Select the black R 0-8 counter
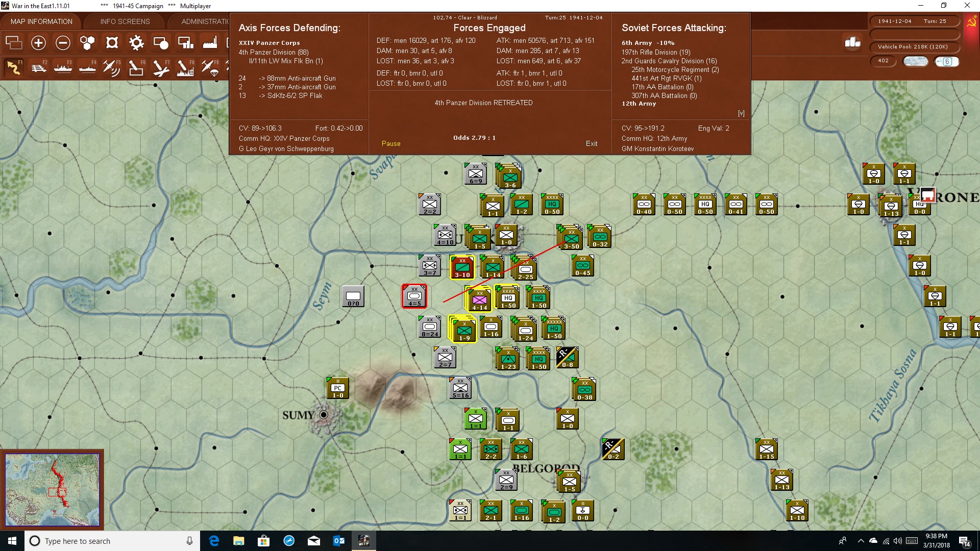 [x=568, y=358]
